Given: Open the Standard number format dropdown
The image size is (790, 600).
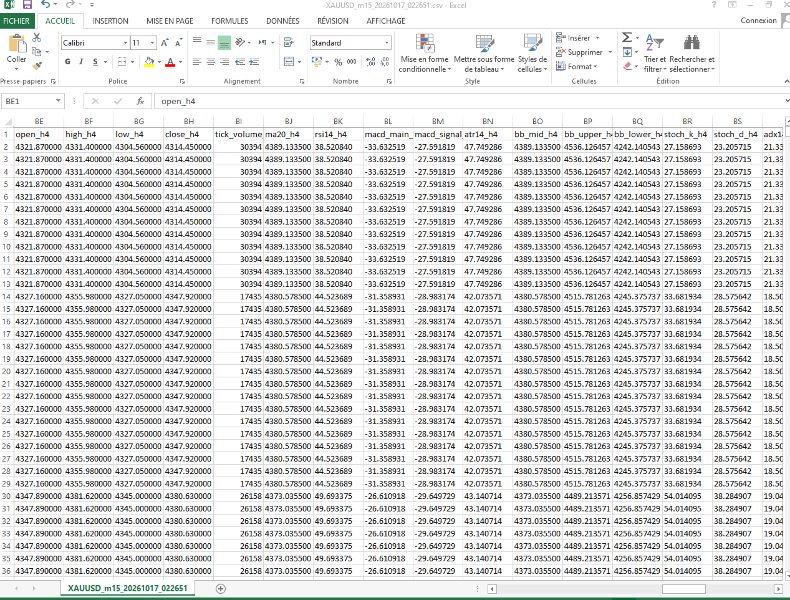Looking at the screenshot, I should [x=386, y=43].
